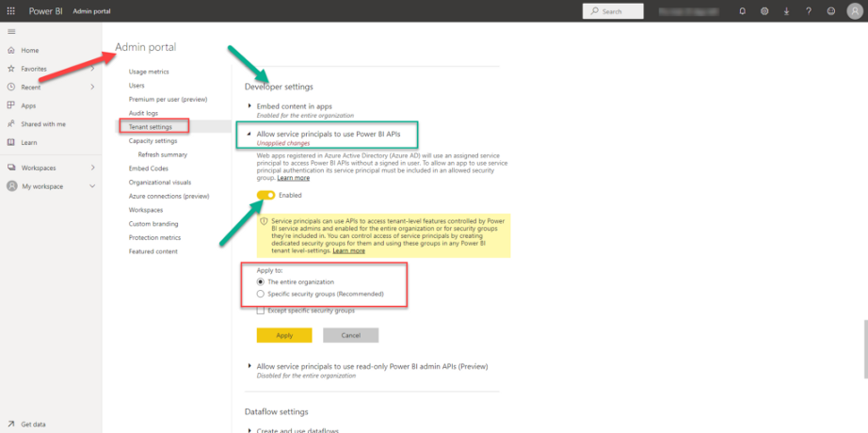The width and height of the screenshot is (868, 433).
Task: Open the app launcher waffle icon
Action: click(x=11, y=11)
